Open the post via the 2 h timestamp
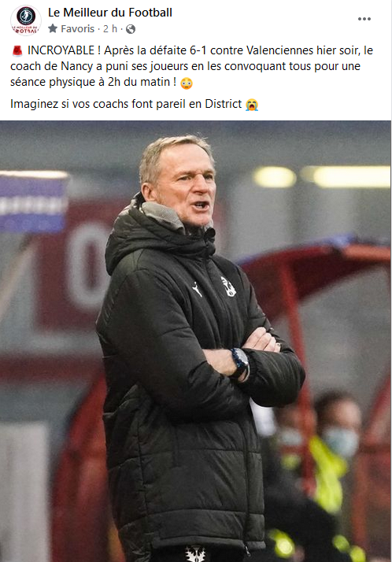The width and height of the screenshot is (392, 562). pos(110,28)
